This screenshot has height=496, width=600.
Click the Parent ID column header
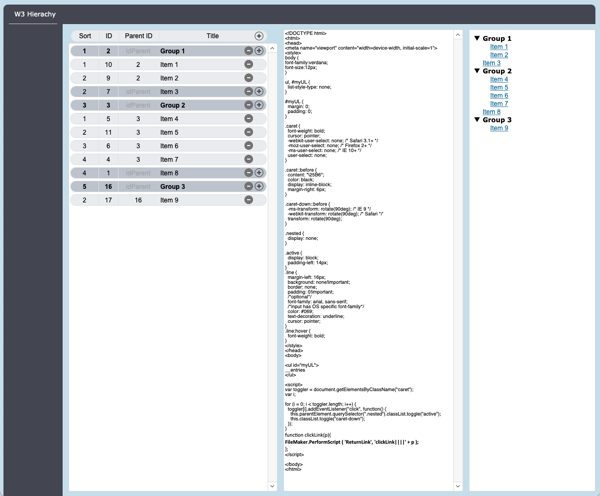pos(139,36)
